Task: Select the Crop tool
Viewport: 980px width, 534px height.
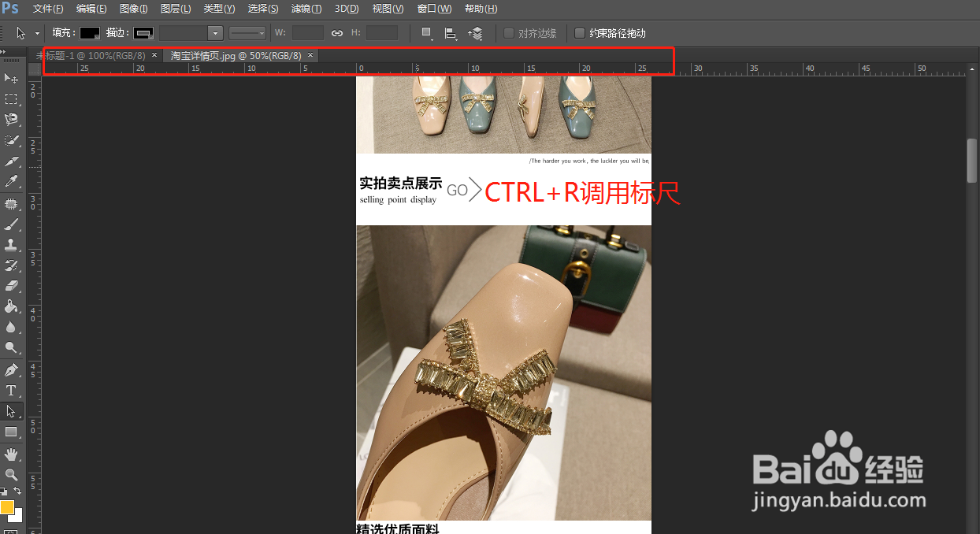Action: [x=11, y=161]
